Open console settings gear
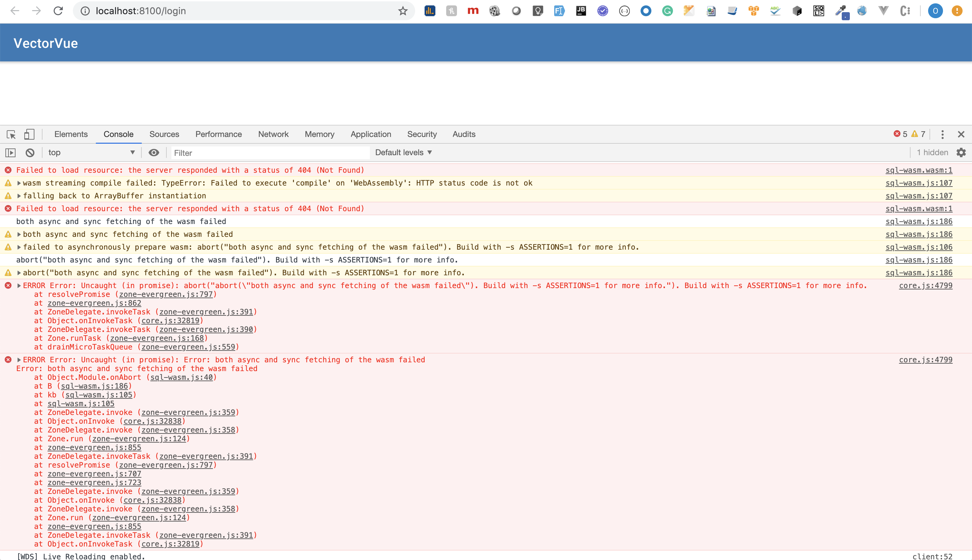Image resolution: width=972 pixels, height=560 pixels. click(961, 153)
